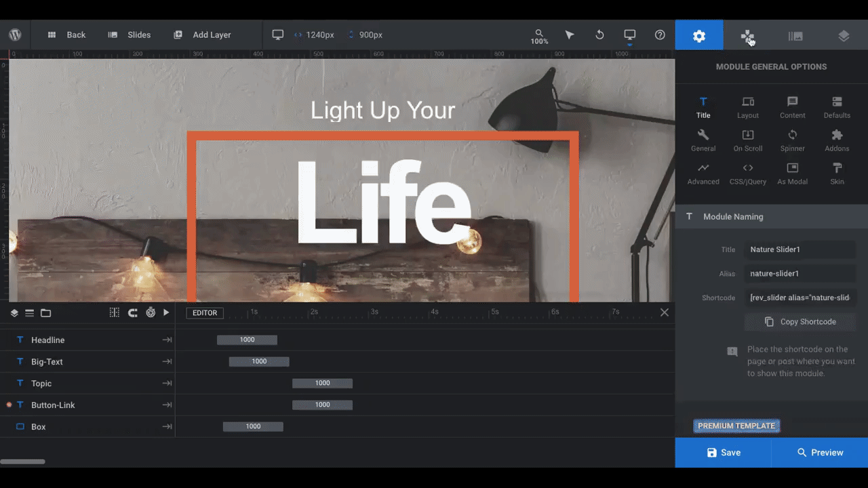Open the 100% zoom control
Viewport: 868px width, 488px height.
coord(539,37)
